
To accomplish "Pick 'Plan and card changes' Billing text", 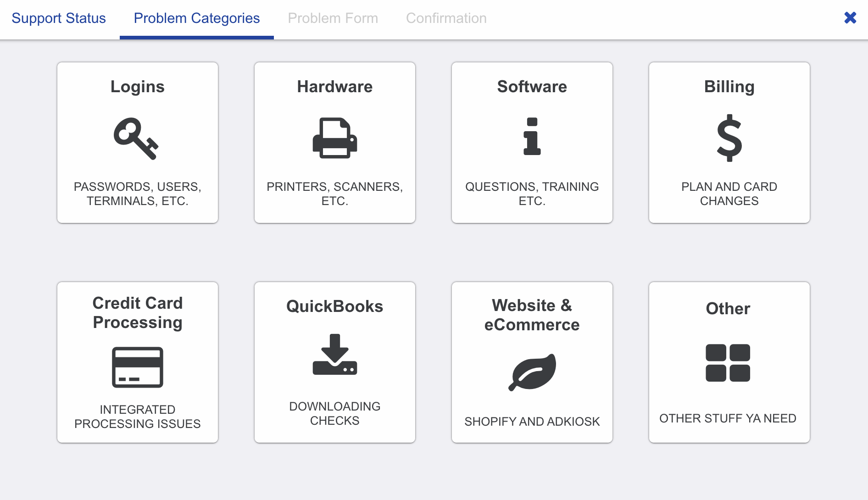I will (x=729, y=194).
